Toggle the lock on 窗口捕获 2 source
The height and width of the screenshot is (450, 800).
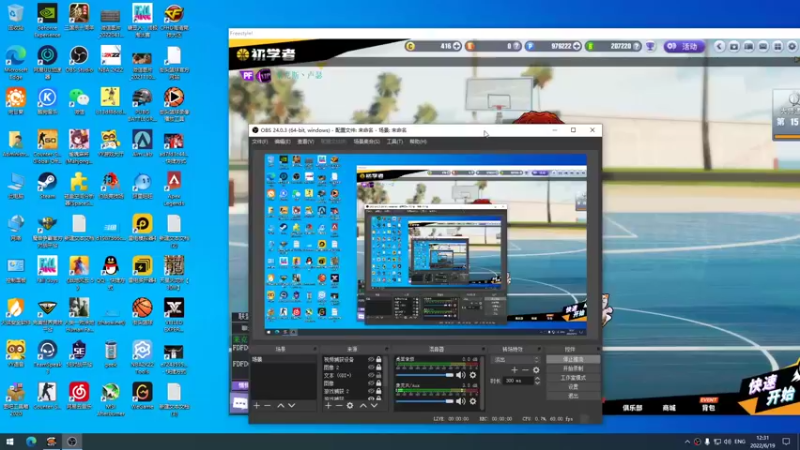(379, 391)
